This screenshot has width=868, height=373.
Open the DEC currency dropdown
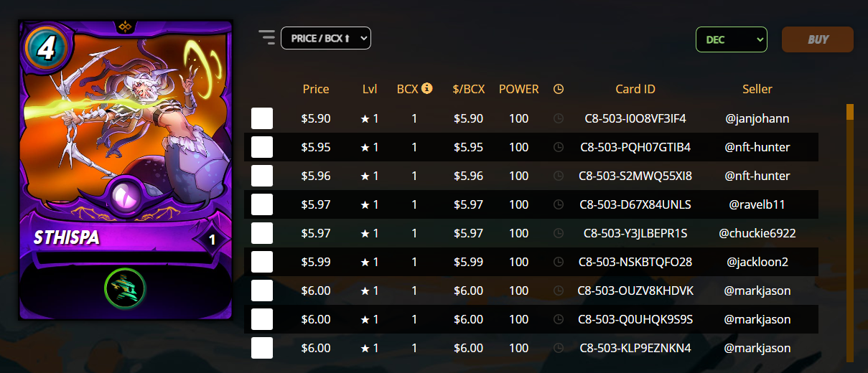click(x=732, y=39)
